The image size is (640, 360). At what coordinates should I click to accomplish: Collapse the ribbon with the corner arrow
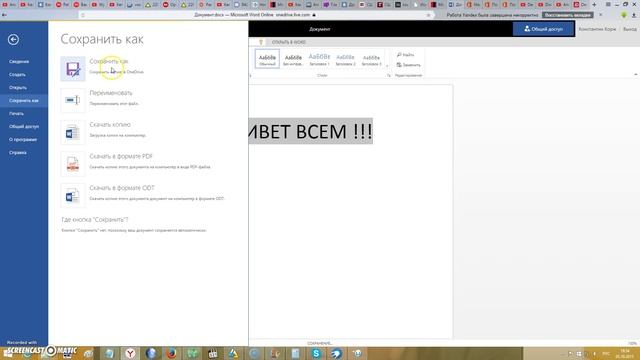pyautogui.click(x=636, y=75)
